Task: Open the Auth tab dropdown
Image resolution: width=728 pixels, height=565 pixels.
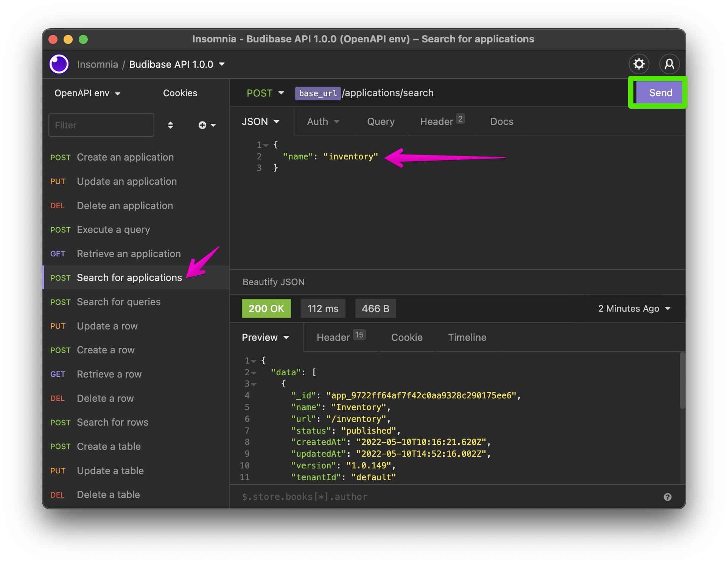Action: [323, 122]
